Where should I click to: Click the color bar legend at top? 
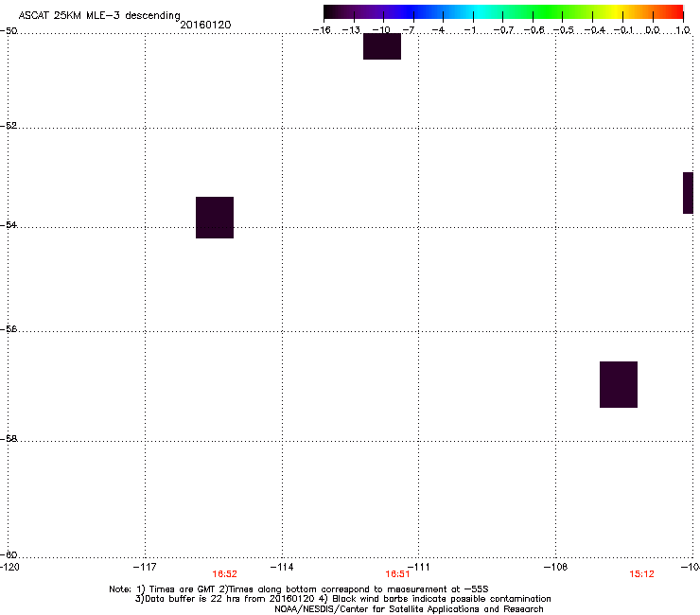coord(503,12)
